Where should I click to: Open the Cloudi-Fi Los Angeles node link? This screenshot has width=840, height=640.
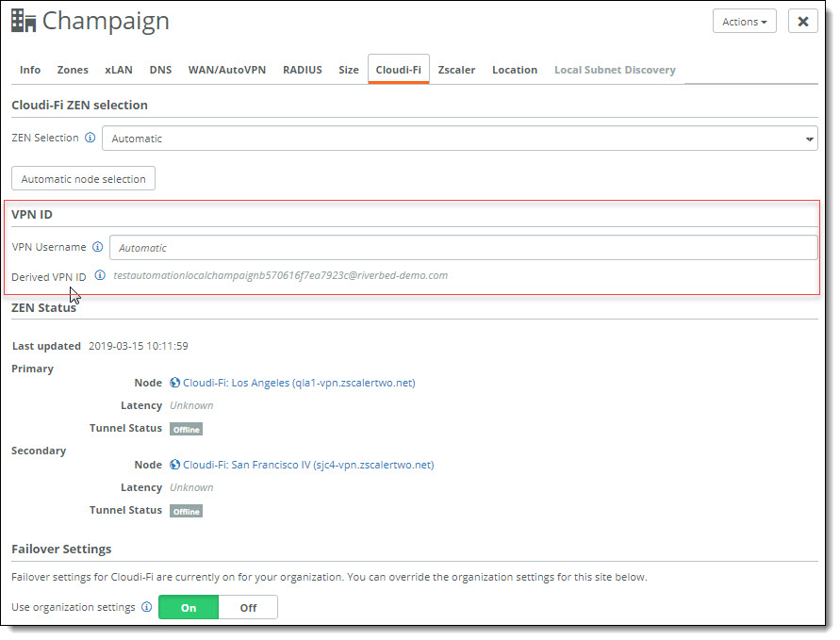tap(299, 383)
